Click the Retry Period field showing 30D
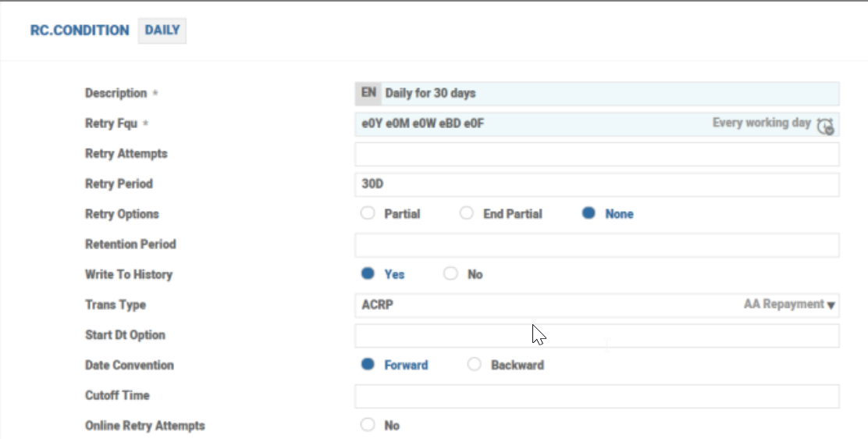The image size is (868, 439). click(597, 185)
